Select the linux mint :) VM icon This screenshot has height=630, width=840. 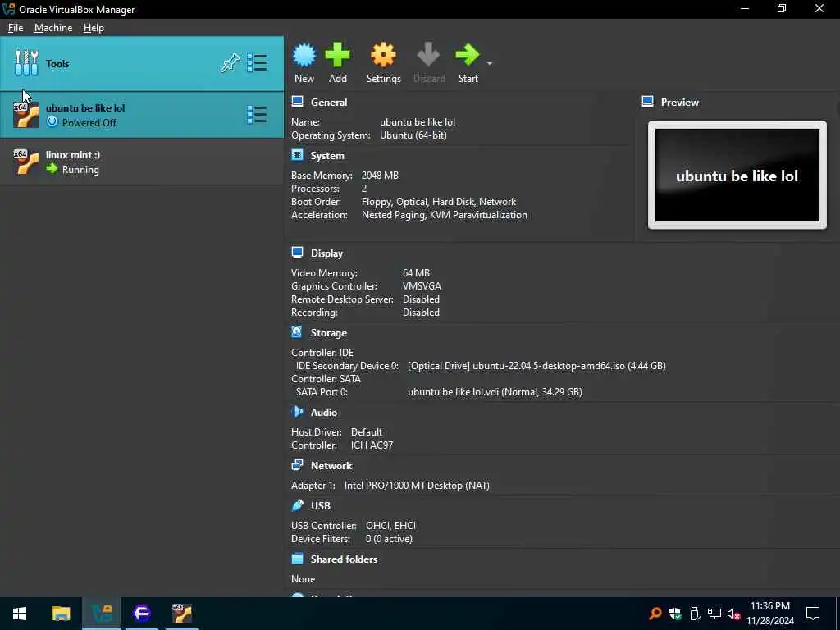pyautogui.click(x=26, y=162)
